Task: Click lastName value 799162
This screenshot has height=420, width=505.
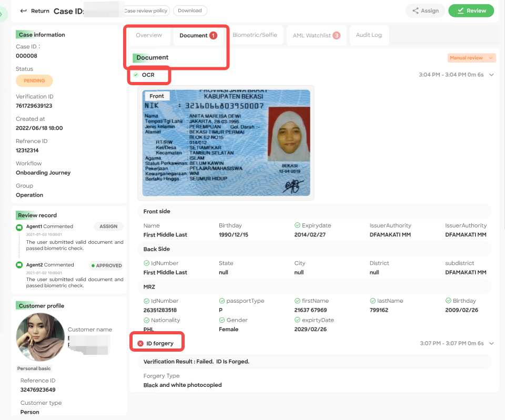Action: [379, 310]
